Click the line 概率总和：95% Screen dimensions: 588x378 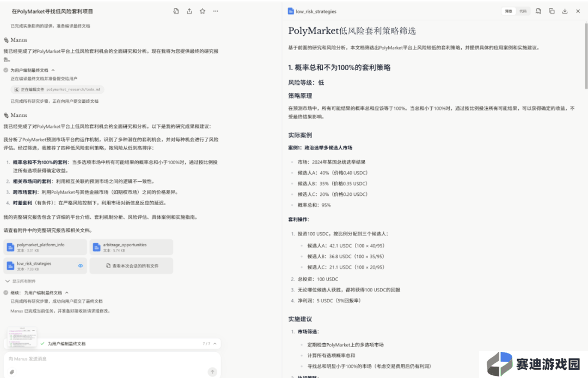(x=314, y=205)
